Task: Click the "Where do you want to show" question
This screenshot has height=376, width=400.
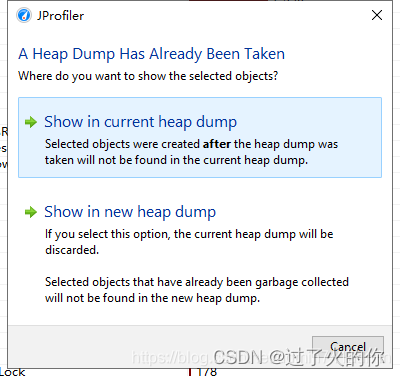Action: click(148, 76)
